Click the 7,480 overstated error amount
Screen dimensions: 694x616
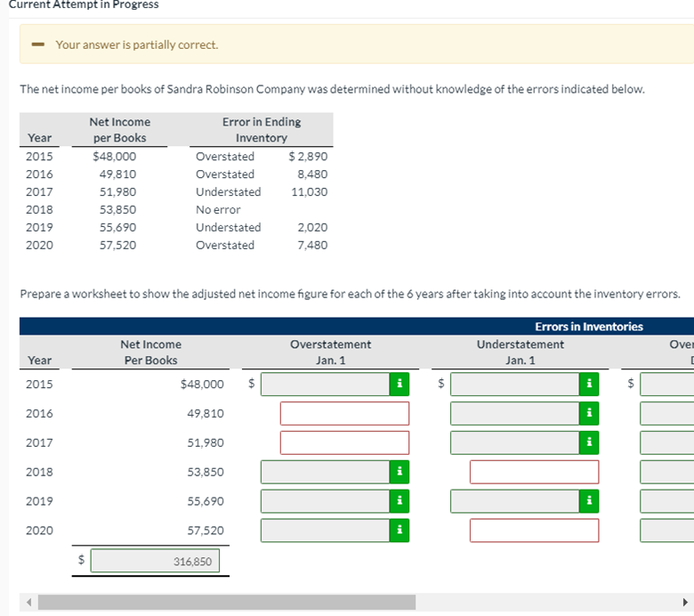click(x=312, y=245)
